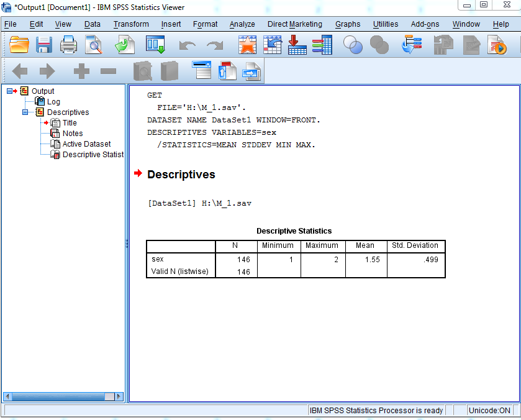
Task: Select the Log item in the outline
Action: tap(53, 102)
